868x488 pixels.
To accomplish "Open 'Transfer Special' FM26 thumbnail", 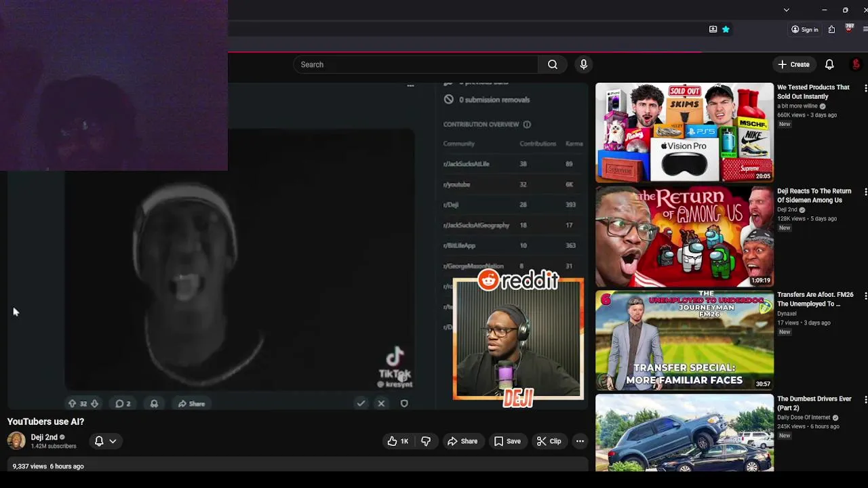I will click(x=684, y=340).
